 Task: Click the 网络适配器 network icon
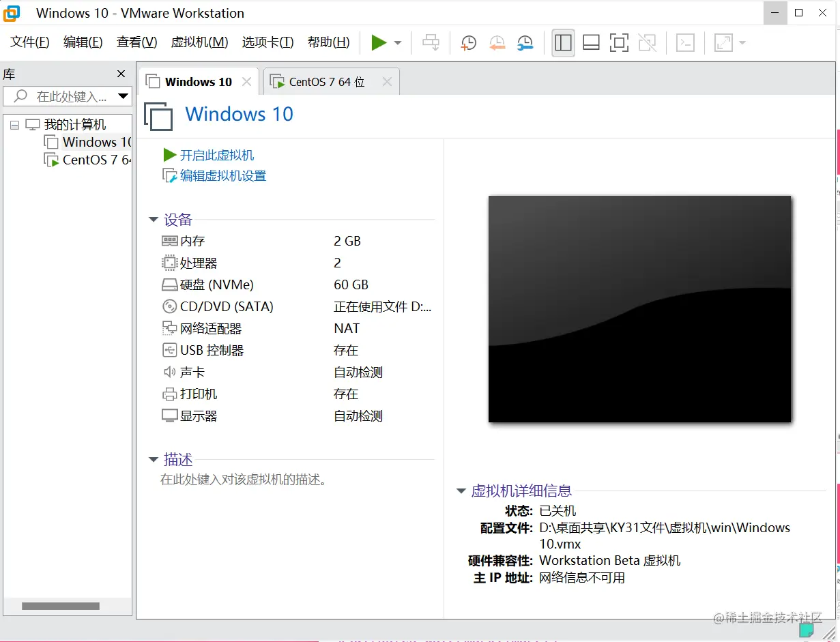pyautogui.click(x=169, y=328)
